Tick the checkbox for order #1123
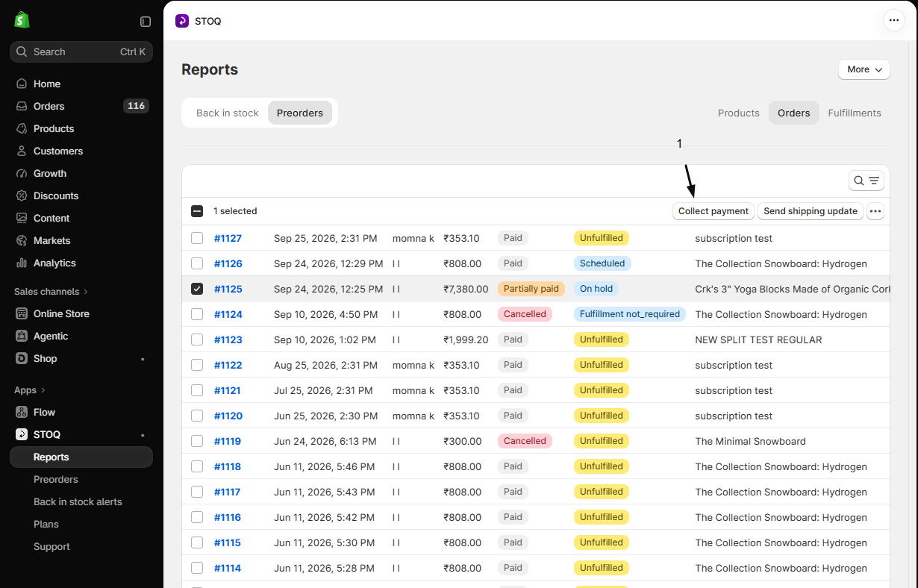Image resolution: width=918 pixels, height=588 pixels. [197, 340]
